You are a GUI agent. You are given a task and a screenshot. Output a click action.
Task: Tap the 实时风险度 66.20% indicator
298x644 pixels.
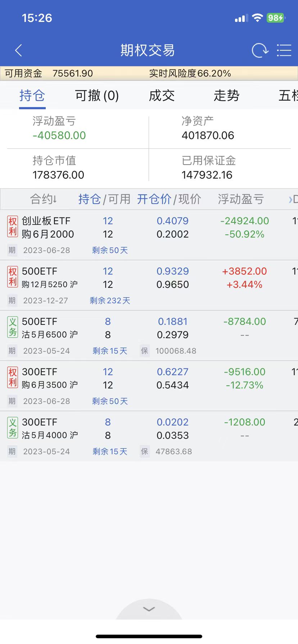pyautogui.click(x=190, y=74)
